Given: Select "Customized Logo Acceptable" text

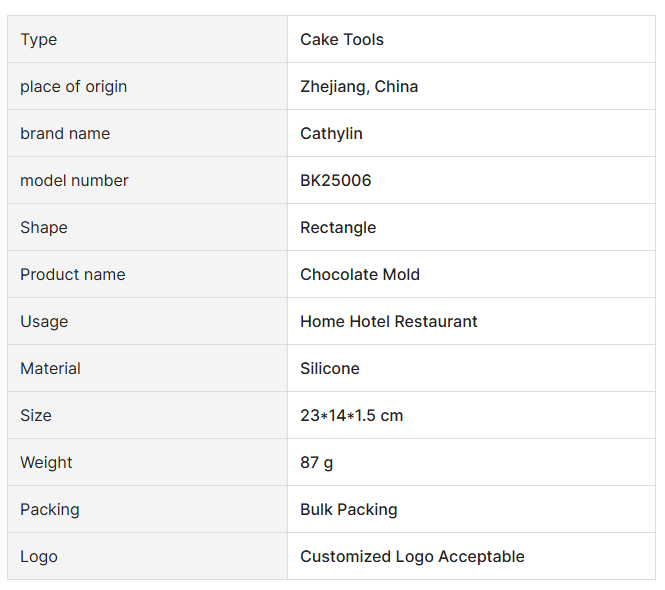Looking at the screenshot, I should coord(412,557).
